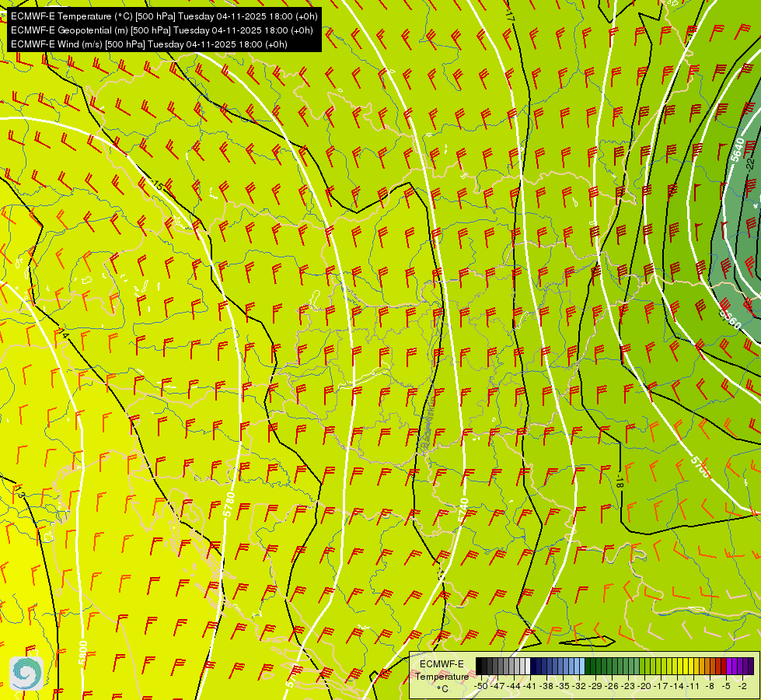This screenshot has height=700, width=761.
Task: Pick the white swatch above -41 in legend
Action: pyautogui.click(x=528, y=666)
